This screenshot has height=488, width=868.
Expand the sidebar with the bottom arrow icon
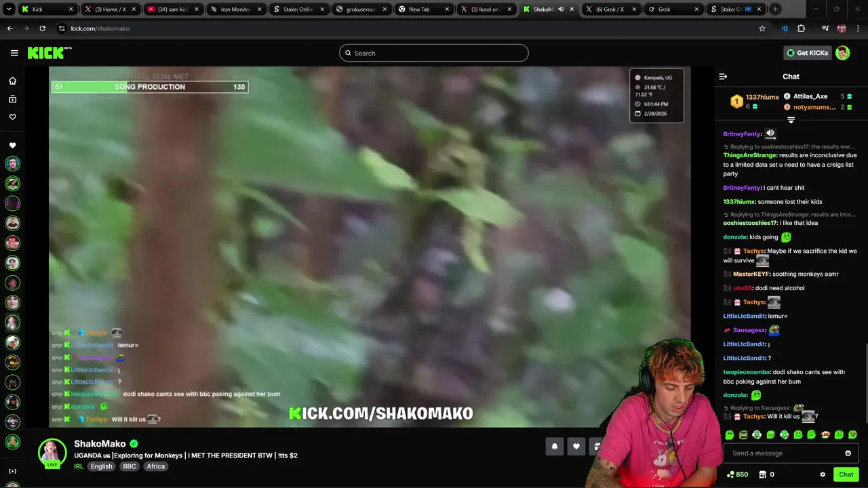click(12, 471)
